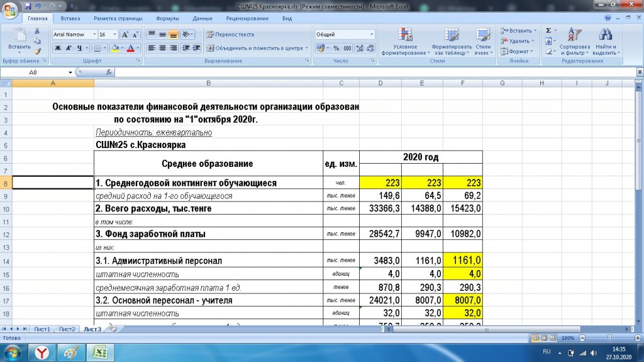
Task: Click Перенос текста wrap text button
Action: coord(230,35)
